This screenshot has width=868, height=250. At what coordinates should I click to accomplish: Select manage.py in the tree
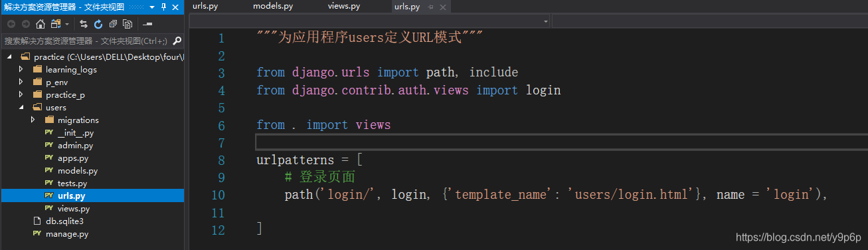[x=66, y=233]
